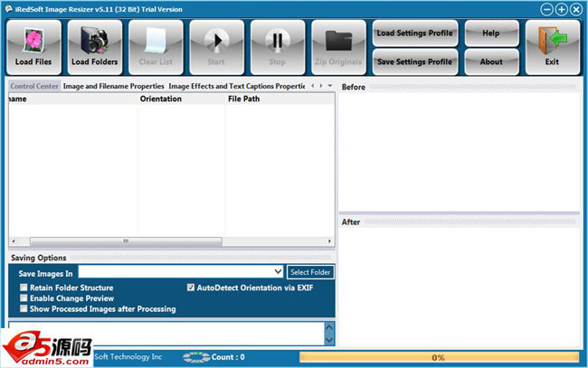Click the Stop pause icon

pyautogui.click(x=278, y=41)
